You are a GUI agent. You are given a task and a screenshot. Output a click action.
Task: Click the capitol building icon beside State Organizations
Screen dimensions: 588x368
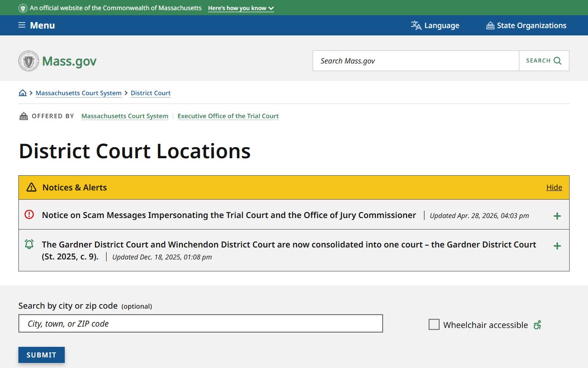click(x=490, y=25)
